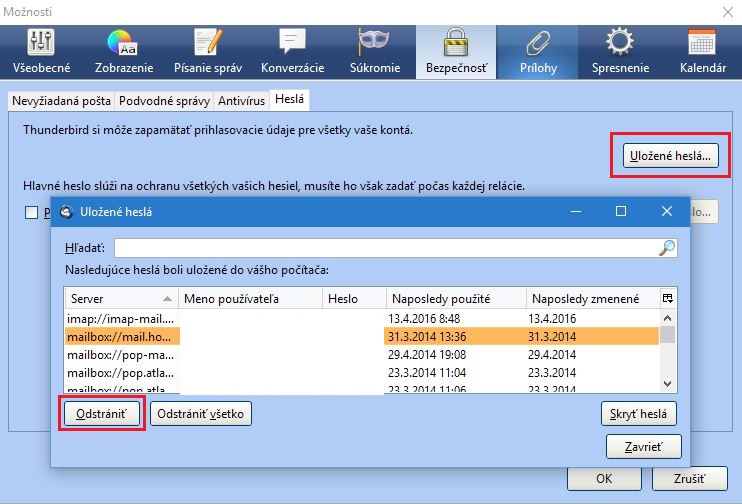Select the mailbox://pop.atla... row

(362, 372)
